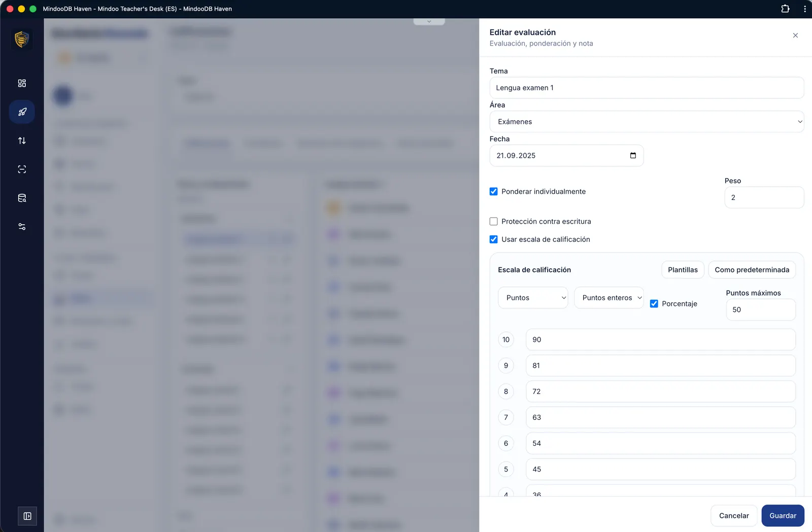Click the grade 9 threshold field showing 81
The height and width of the screenshot is (532, 812).
(x=660, y=366)
